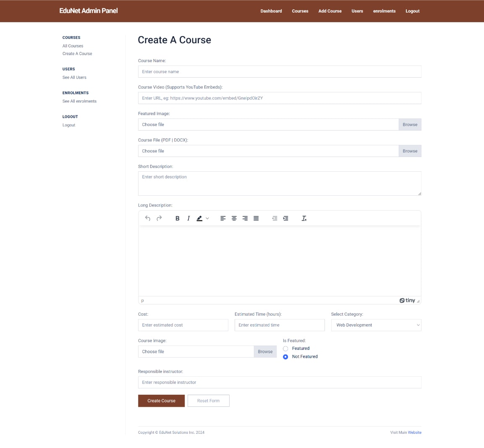Redo the last edit in the editor
484x448 pixels.
click(x=159, y=218)
